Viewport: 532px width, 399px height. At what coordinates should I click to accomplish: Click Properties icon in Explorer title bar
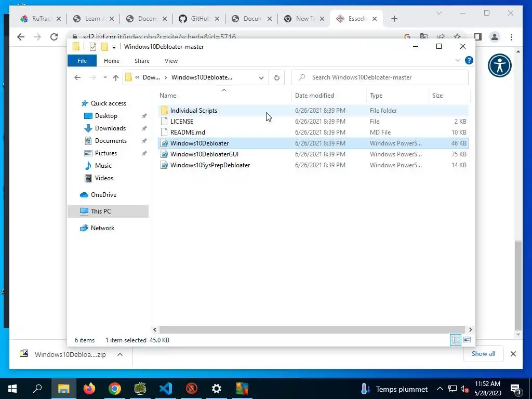pos(93,47)
